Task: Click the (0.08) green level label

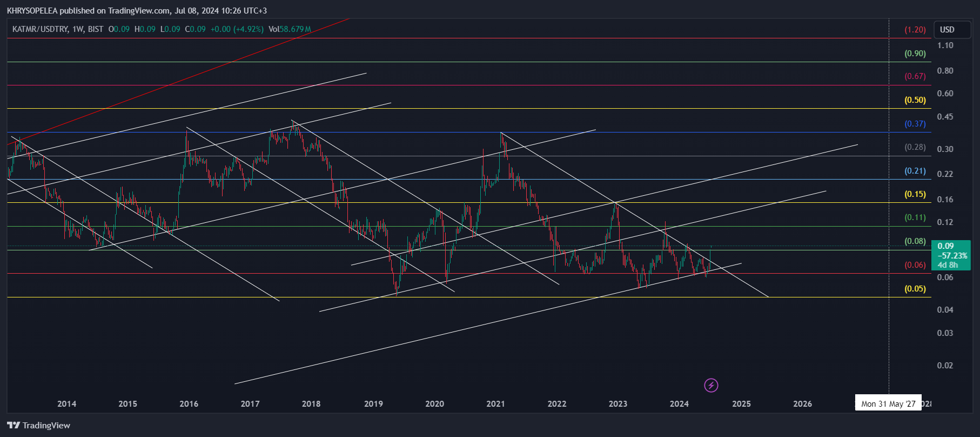Action: 915,241
